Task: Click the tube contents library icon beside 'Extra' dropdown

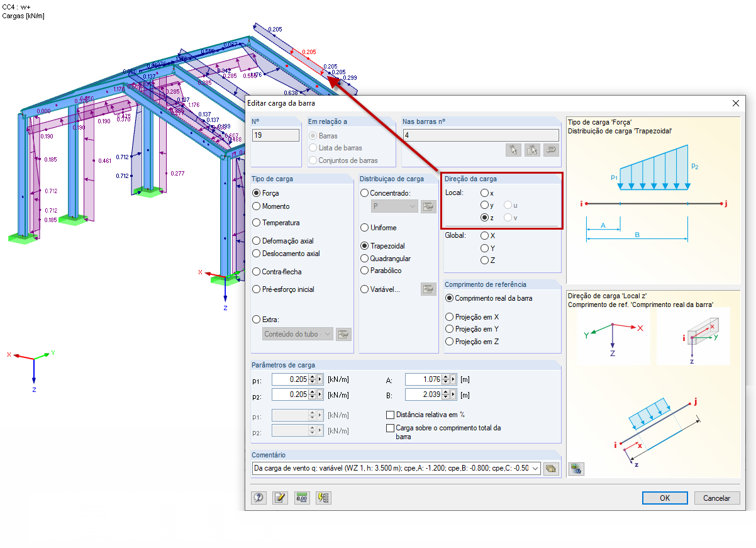Action: (343, 334)
